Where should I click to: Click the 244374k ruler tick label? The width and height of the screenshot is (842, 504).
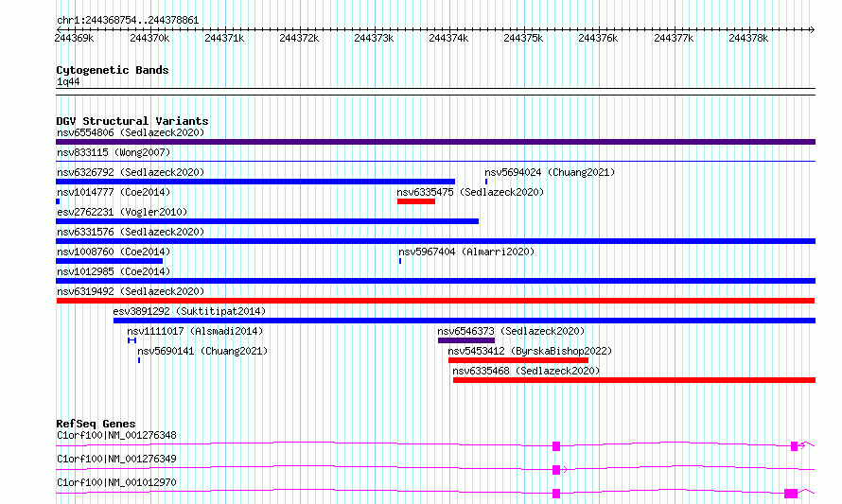[448, 38]
